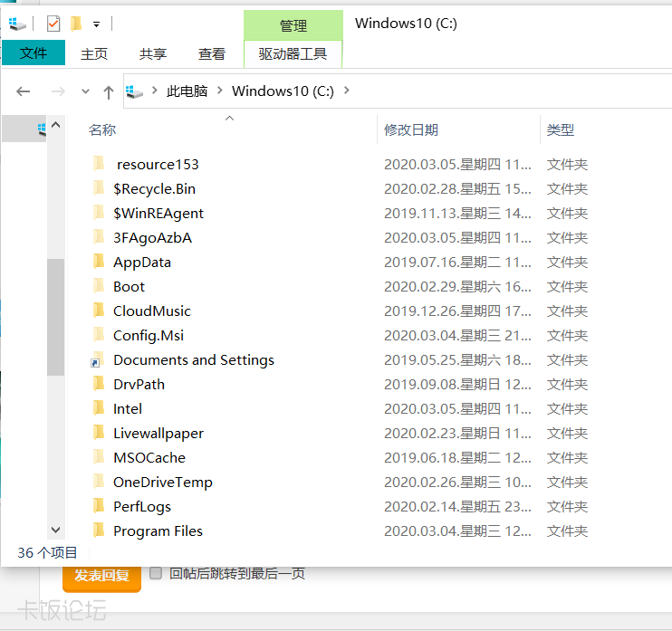The height and width of the screenshot is (631, 672).
Task: Click the date 2019.07.16.星期二 for AppData
Action: [x=457, y=263]
